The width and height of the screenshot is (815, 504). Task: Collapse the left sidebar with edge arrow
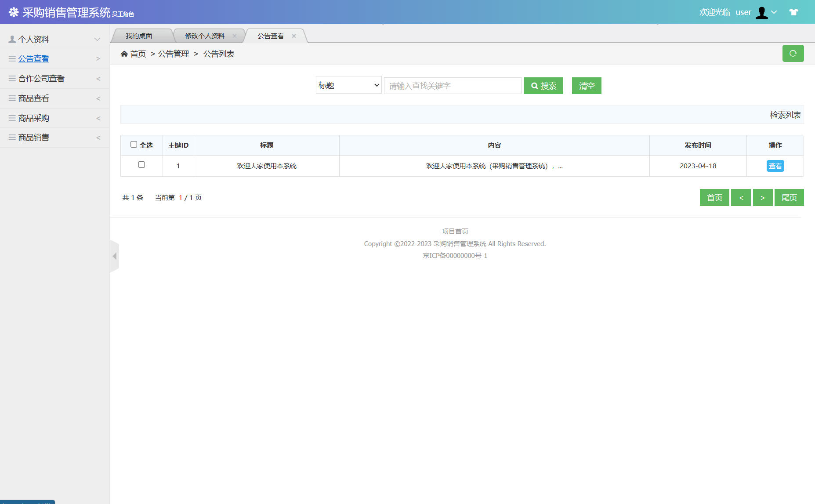click(114, 256)
